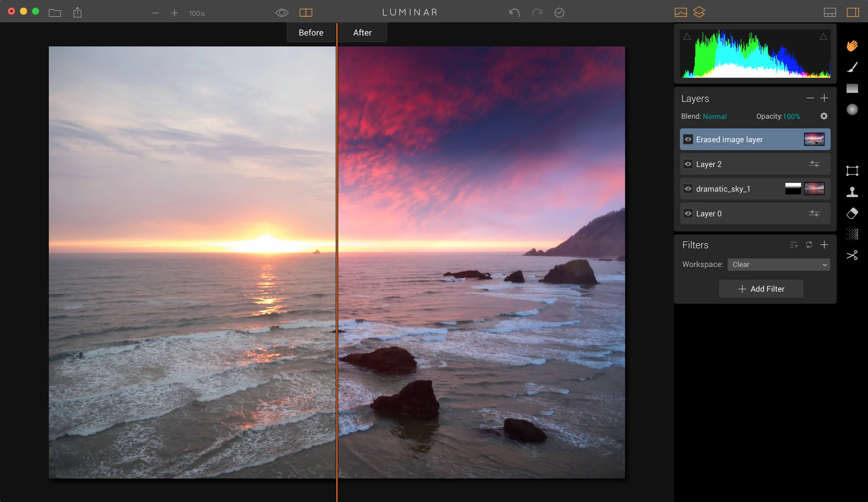
Task: Select the dramatic_sky_1 mask thumbnail
Action: 793,189
